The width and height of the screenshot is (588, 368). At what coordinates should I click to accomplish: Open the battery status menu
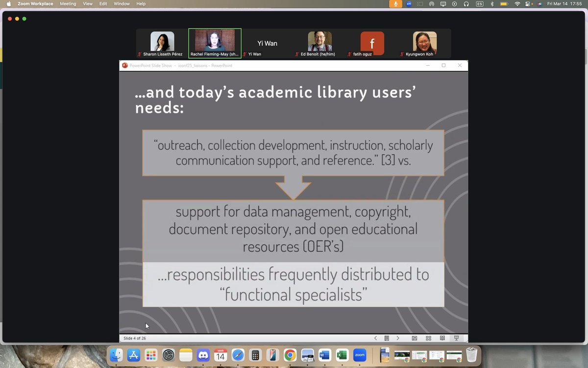(505, 4)
